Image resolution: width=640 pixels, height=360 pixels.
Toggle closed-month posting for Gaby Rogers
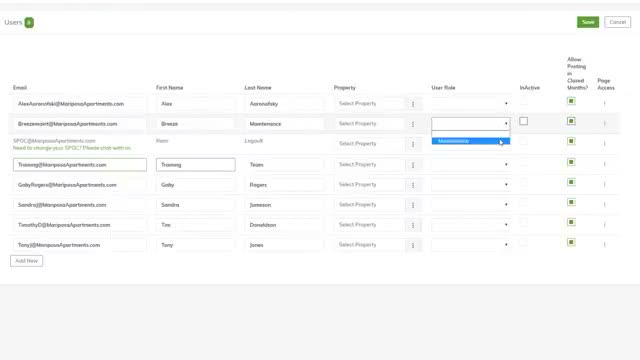[x=571, y=182]
